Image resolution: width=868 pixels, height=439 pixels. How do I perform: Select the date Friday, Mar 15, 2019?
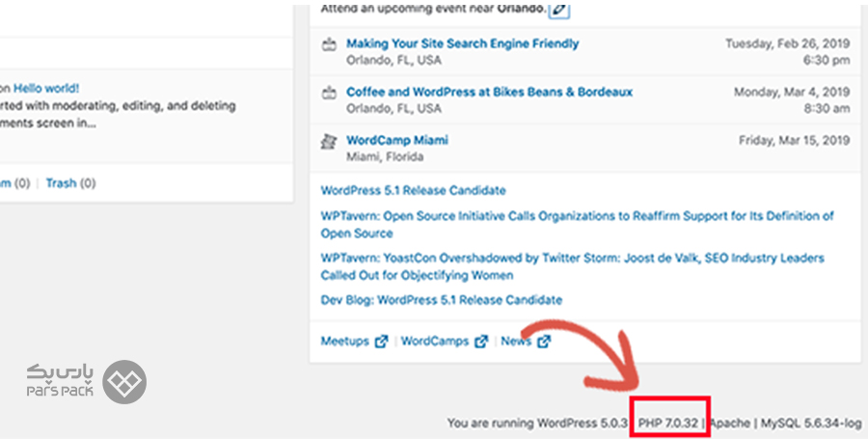tap(794, 140)
